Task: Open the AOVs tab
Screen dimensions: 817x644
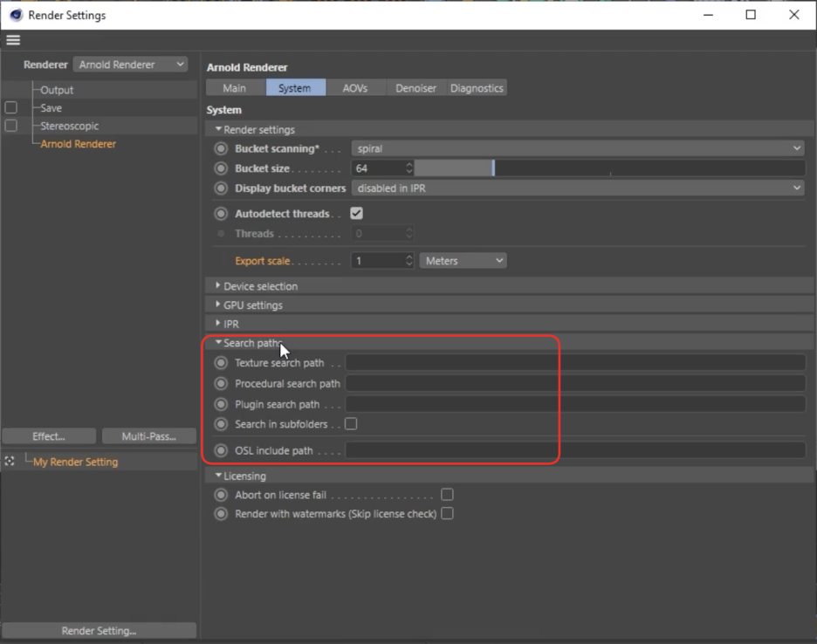Action: click(355, 88)
